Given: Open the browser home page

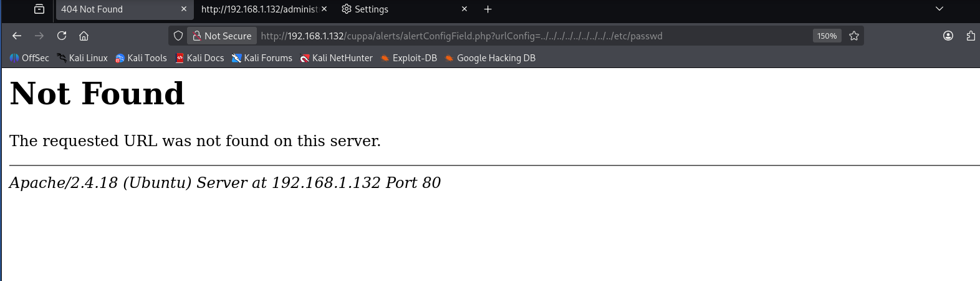Looking at the screenshot, I should (x=84, y=36).
